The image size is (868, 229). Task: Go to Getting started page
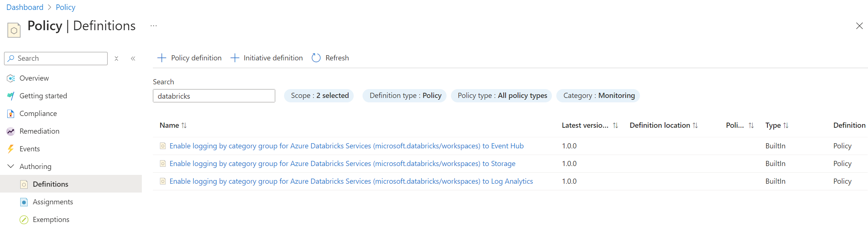point(43,96)
